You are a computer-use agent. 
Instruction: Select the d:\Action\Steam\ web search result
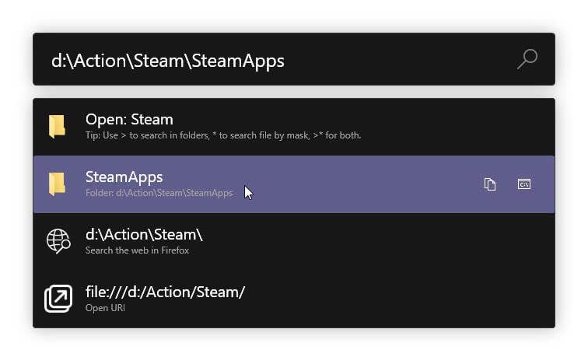(x=144, y=235)
